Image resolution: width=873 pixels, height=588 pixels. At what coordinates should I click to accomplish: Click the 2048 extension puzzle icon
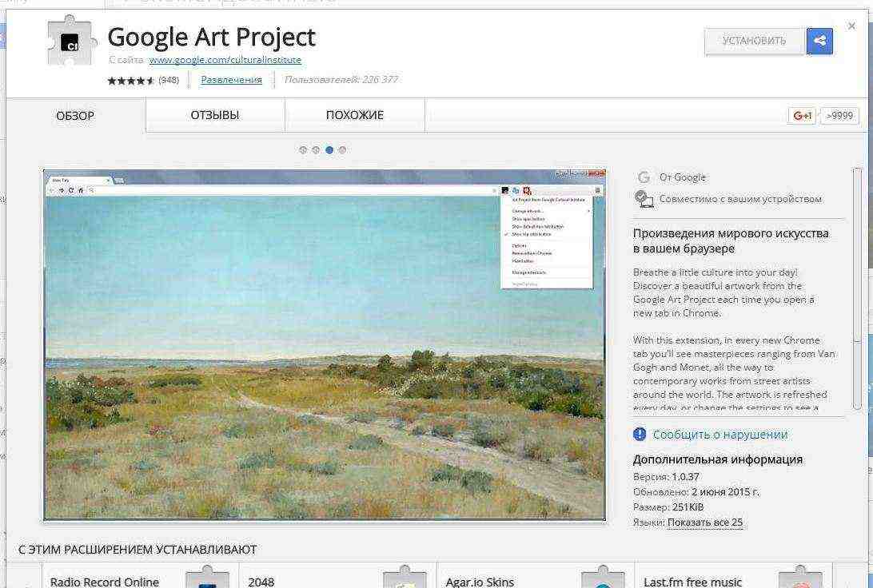405,577
